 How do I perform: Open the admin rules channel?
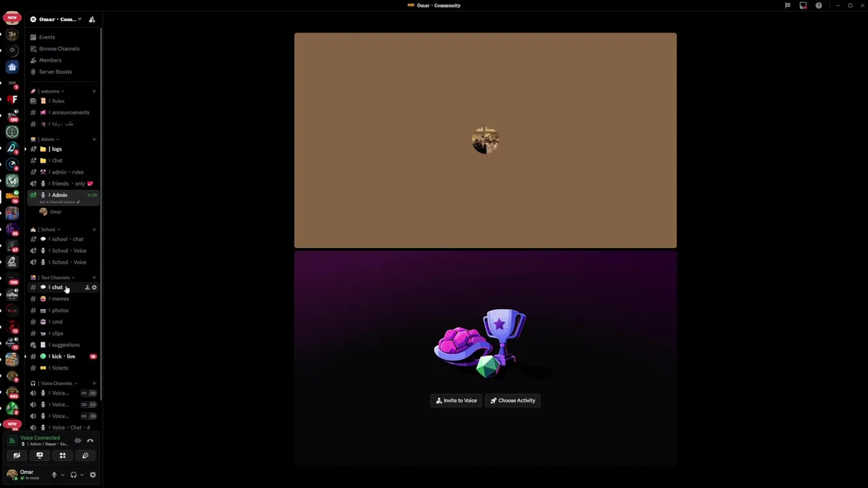pyautogui.click(x=64, y=172)
